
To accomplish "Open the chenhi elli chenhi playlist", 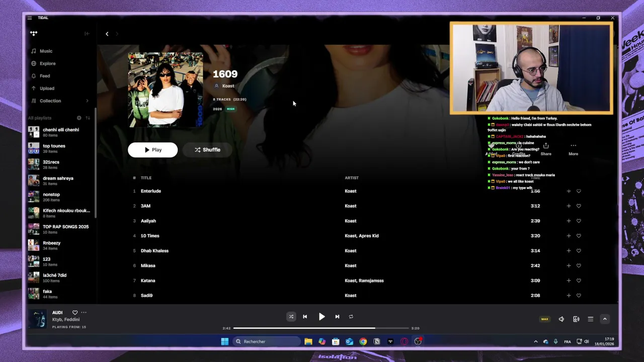I will tap(60, 132).
